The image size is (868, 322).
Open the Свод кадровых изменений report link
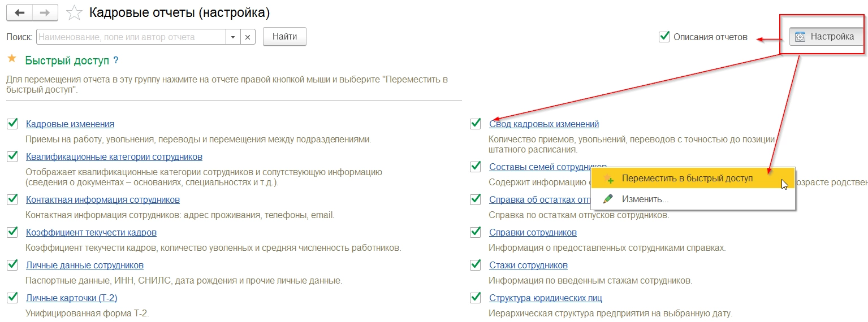(543, 124)
